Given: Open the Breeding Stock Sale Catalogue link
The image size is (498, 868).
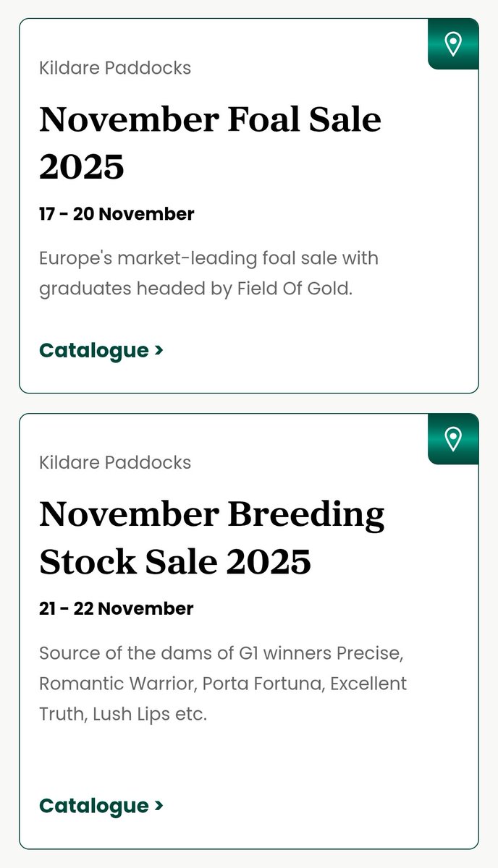Looking at the screenshot, I should (101, 806).
